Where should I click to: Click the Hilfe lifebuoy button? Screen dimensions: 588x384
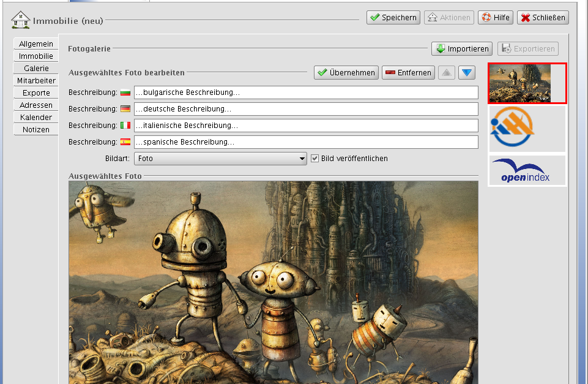(x=496, y=18)
